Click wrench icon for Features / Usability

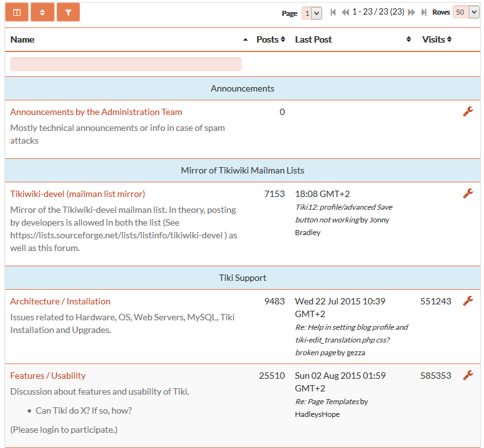click(468, 375)
